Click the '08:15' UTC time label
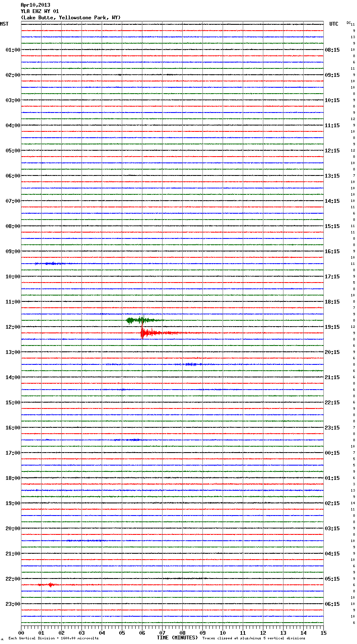357x644 pixels. pos(332,50)
